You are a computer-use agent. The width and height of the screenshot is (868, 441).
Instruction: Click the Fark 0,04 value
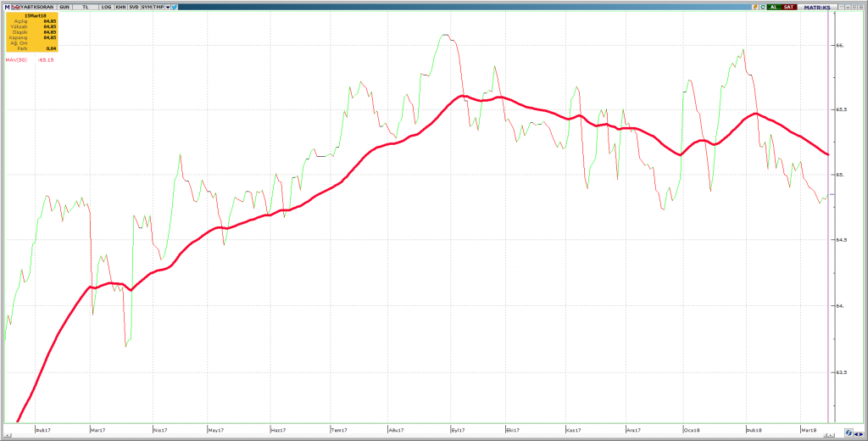[x=51, y=48]
